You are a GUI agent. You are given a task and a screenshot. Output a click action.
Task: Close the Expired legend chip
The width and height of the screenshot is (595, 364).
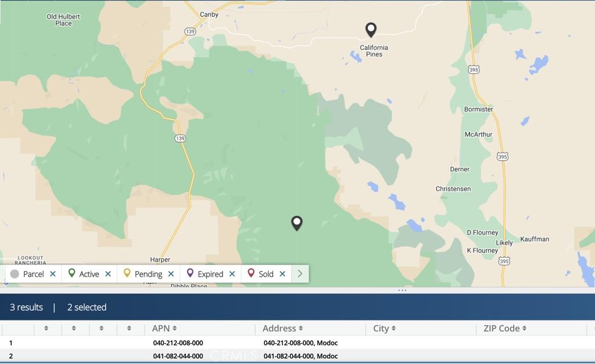[x=232, y=274]
